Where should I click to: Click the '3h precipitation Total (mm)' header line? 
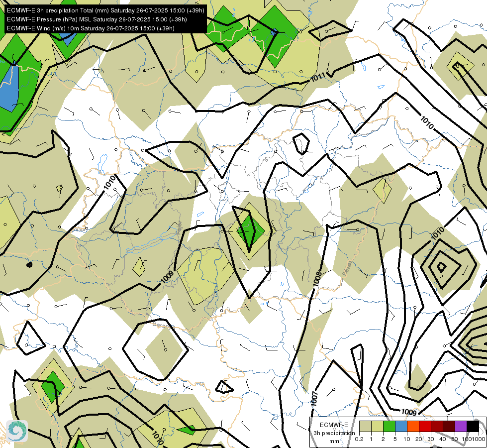pyautogui.click(x=105, y=10)
